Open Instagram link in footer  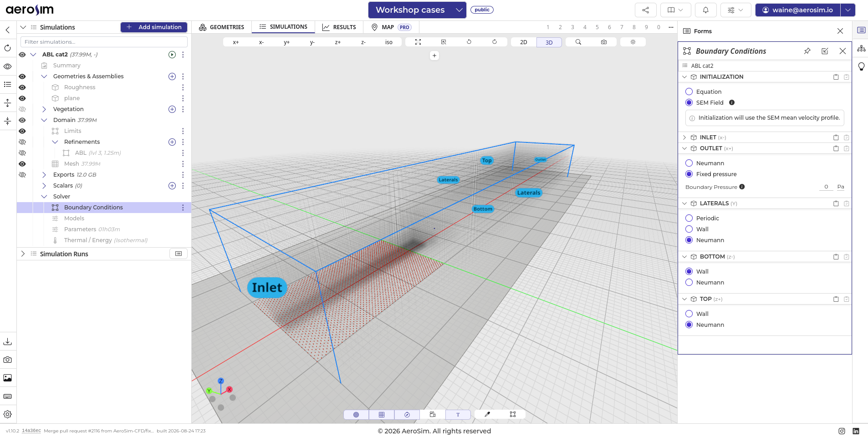(x=842, y=431)
